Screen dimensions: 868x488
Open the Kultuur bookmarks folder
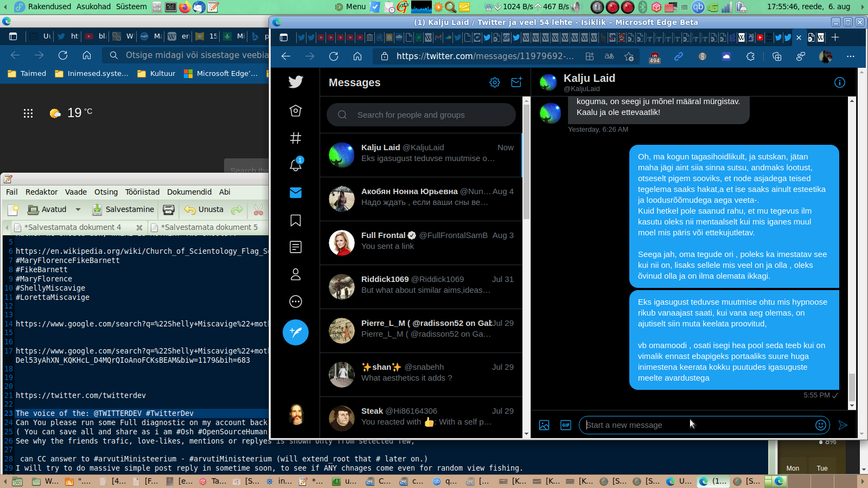tap(156, 74)
